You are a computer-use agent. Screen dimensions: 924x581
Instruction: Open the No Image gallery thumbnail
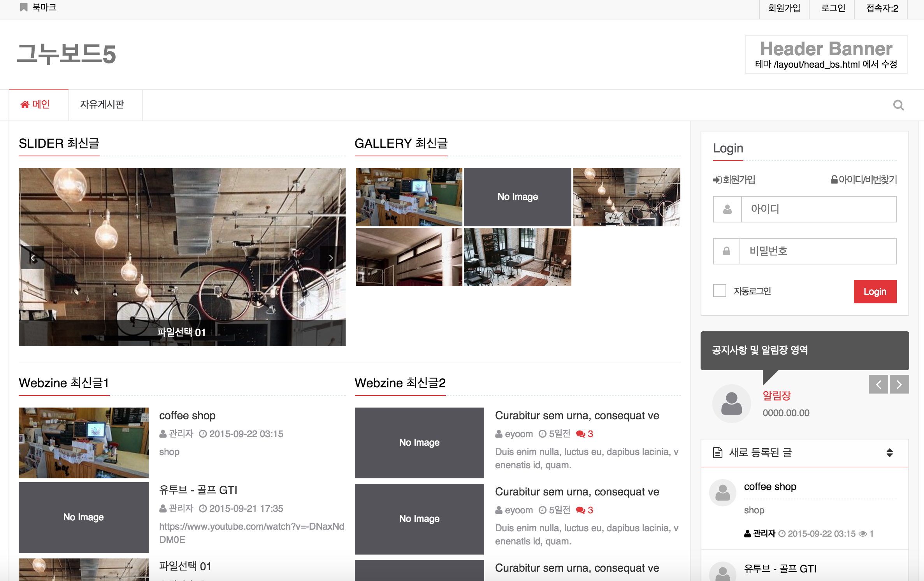tap(518, 197)
